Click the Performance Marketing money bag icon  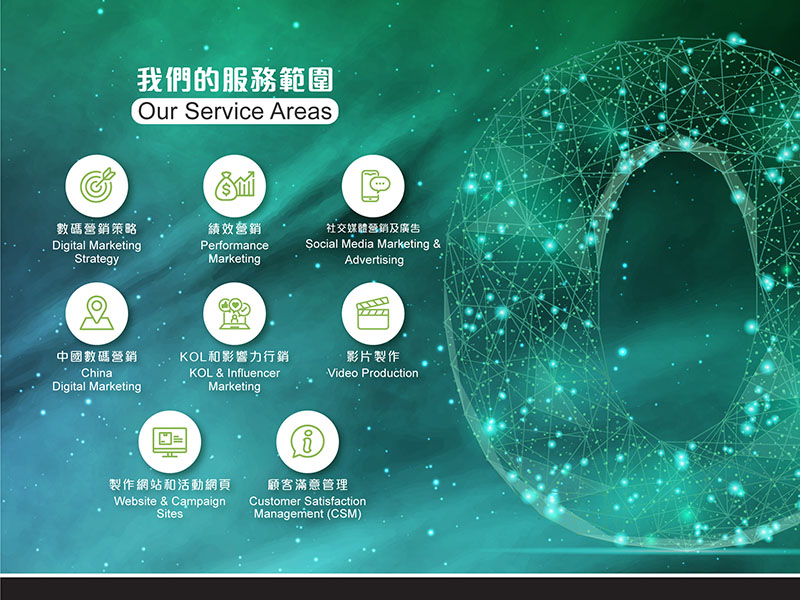[234, 186]
